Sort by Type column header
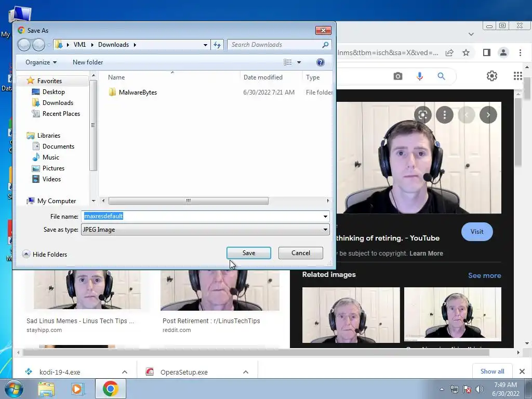Screen dimensions: 532x399 pos(313,77)
